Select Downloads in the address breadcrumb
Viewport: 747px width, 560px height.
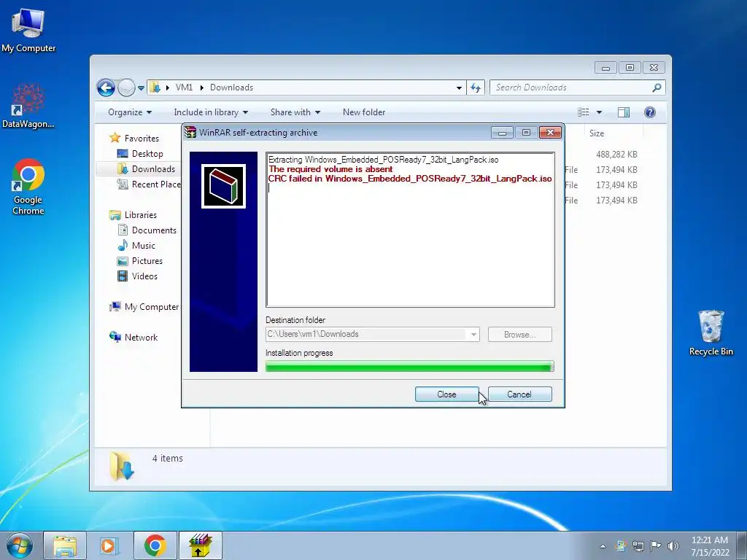231,87
